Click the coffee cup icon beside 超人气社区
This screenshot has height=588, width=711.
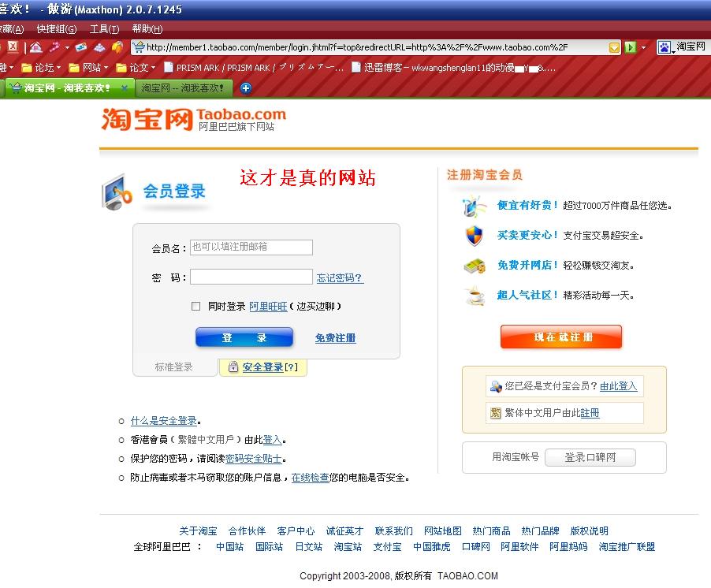point(475,296)
